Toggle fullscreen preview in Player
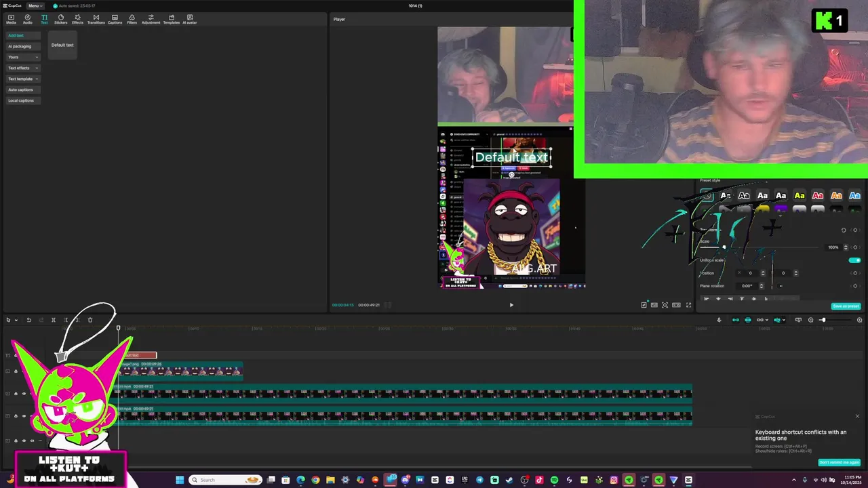 688,305
